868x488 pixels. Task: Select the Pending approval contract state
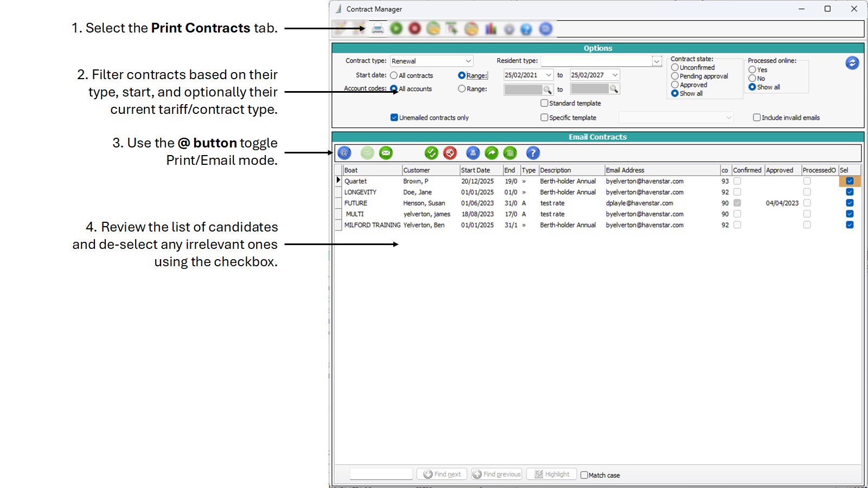[x=675, y=76]
